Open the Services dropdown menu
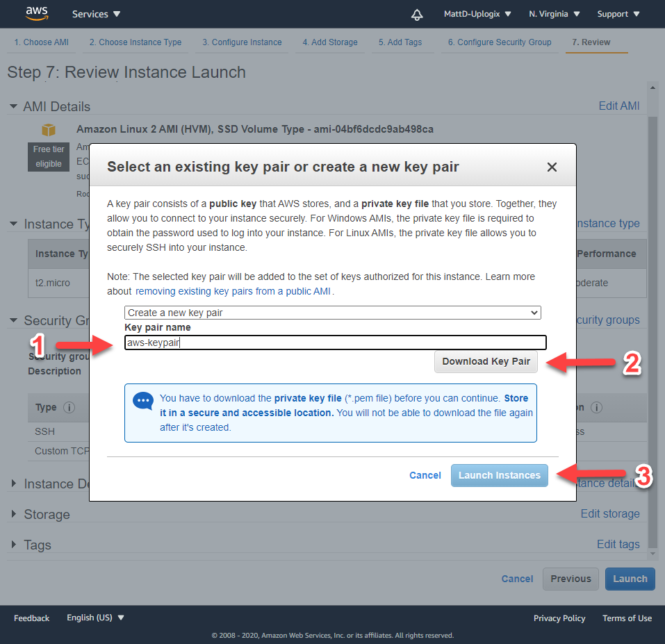Image resolution: width=665 pixels, height=644 pixels. (96, 14)
